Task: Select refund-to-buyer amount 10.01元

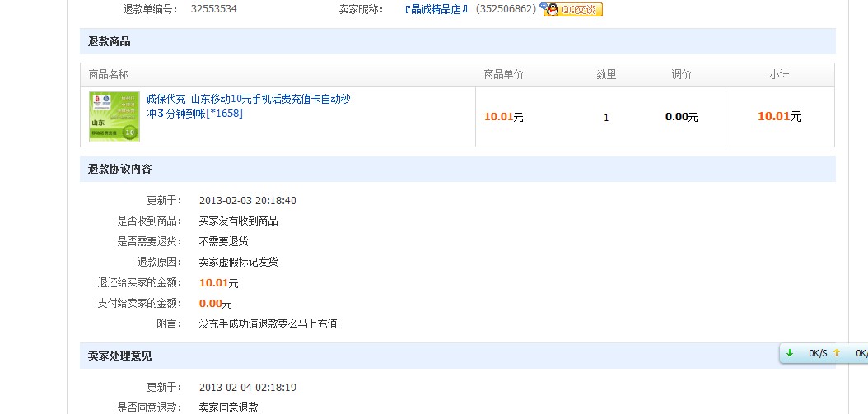Action: point(219,283)
